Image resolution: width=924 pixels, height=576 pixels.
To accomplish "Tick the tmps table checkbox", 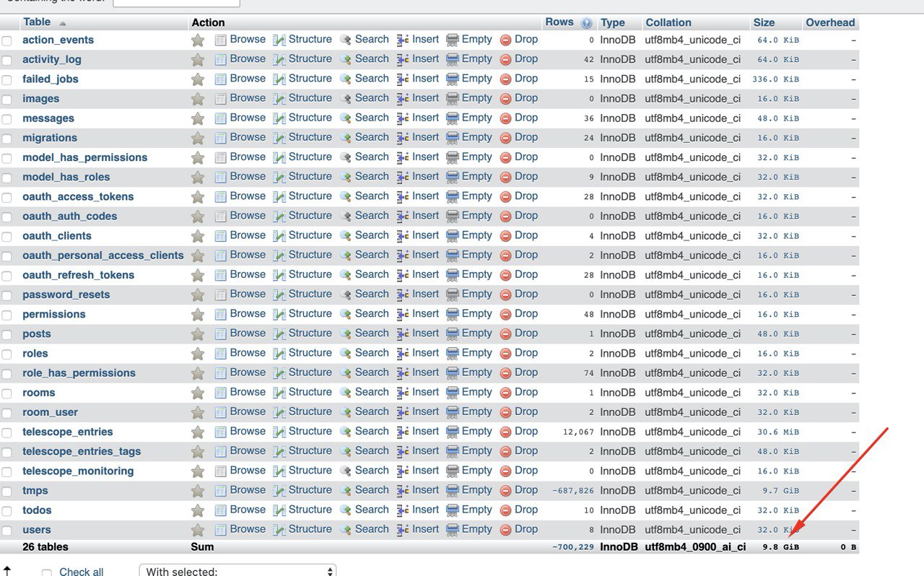I will (x=6, y=492).
